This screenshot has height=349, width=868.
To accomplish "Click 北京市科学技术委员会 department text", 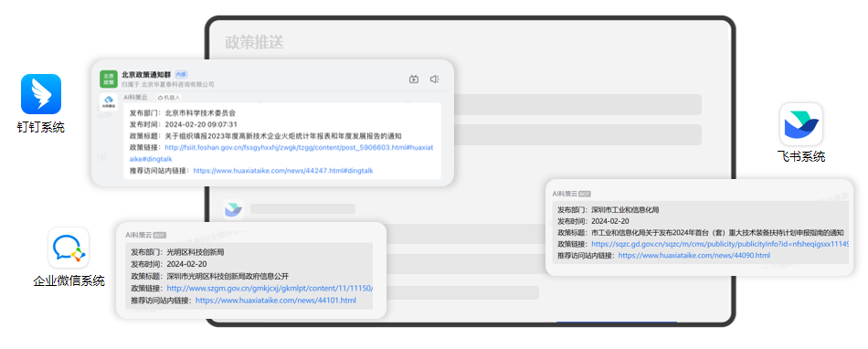I will 200,112.
